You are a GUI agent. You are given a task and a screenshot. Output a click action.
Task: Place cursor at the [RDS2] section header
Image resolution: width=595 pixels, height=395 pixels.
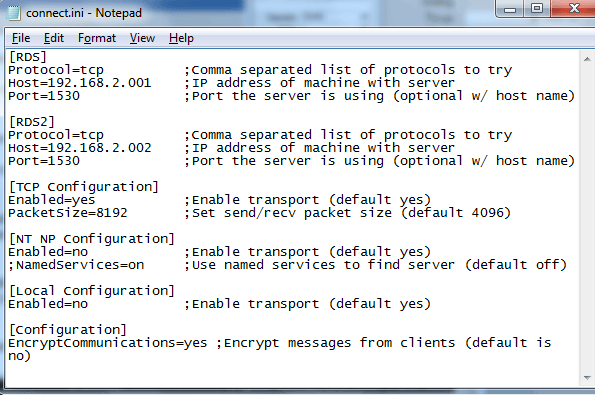pos(32,122)
